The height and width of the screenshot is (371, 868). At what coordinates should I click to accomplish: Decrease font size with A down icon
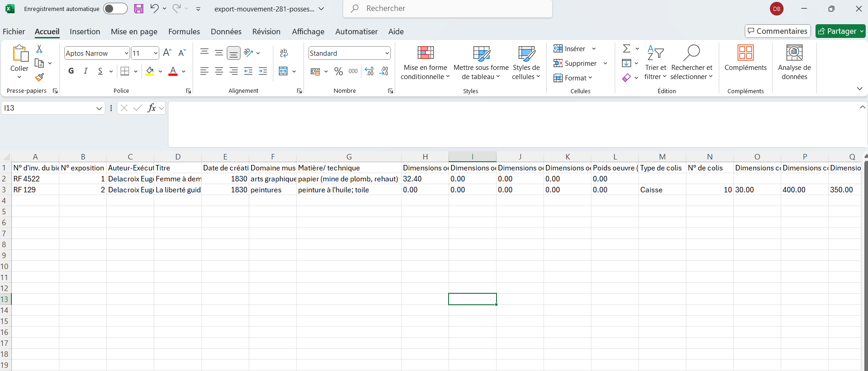[x=182, y=53]
